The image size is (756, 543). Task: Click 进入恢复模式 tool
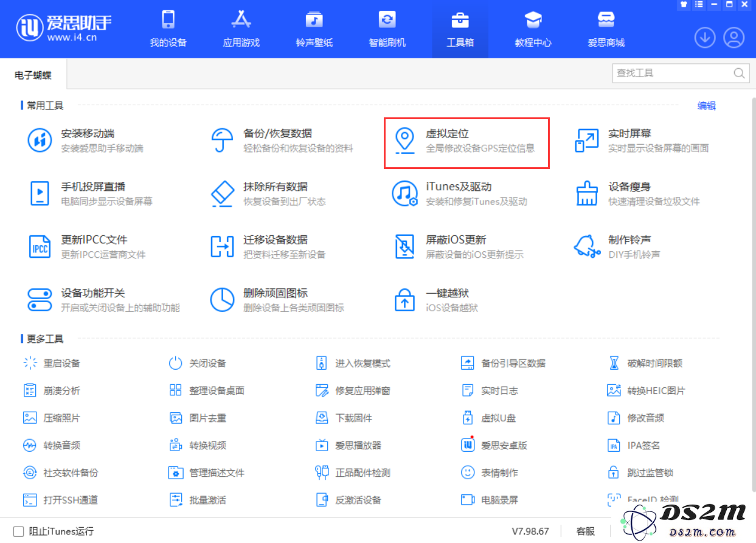[x=353, y=363]
